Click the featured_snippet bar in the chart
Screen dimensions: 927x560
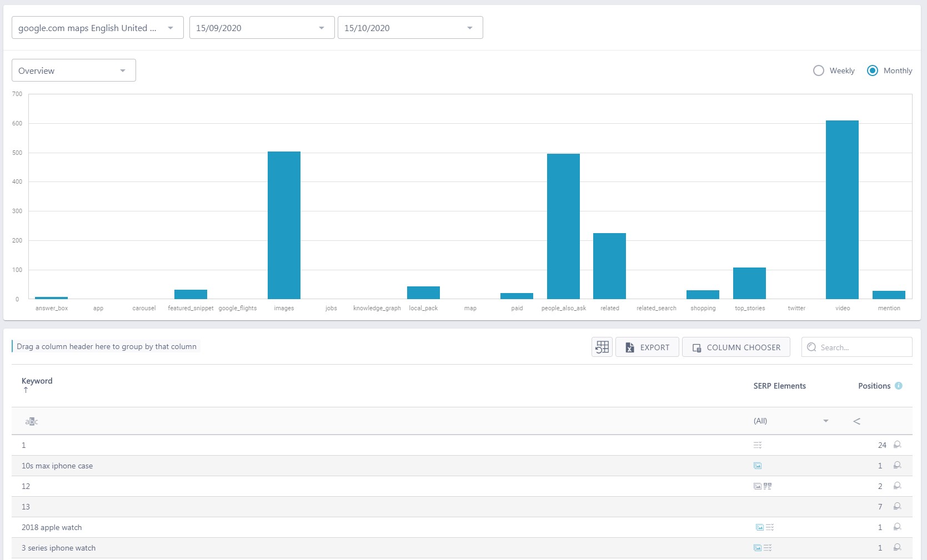[x=191, y=294]
